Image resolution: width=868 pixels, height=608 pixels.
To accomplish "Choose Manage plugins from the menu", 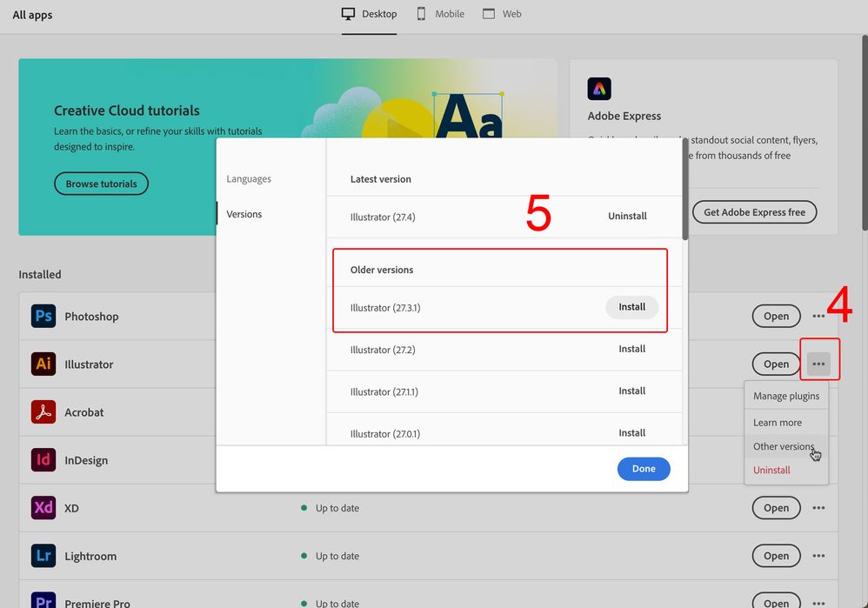I will point(786,396).
